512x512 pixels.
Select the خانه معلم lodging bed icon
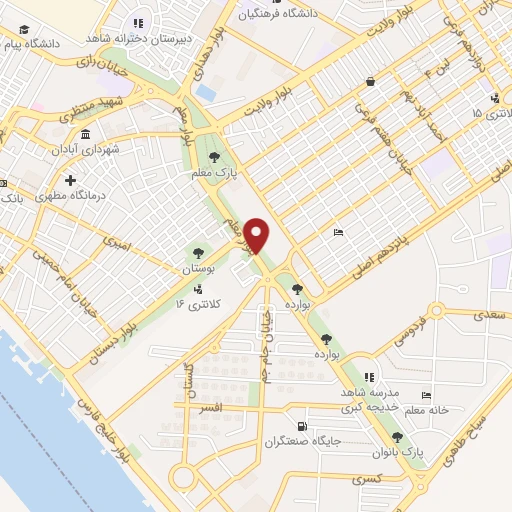coord(426,395)
